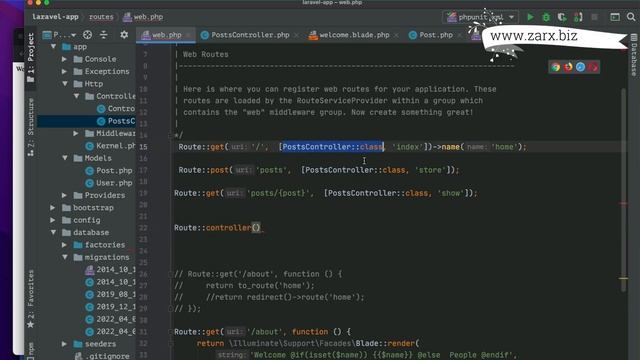Expand the bootstrap folder

click(x=53, y=207)
